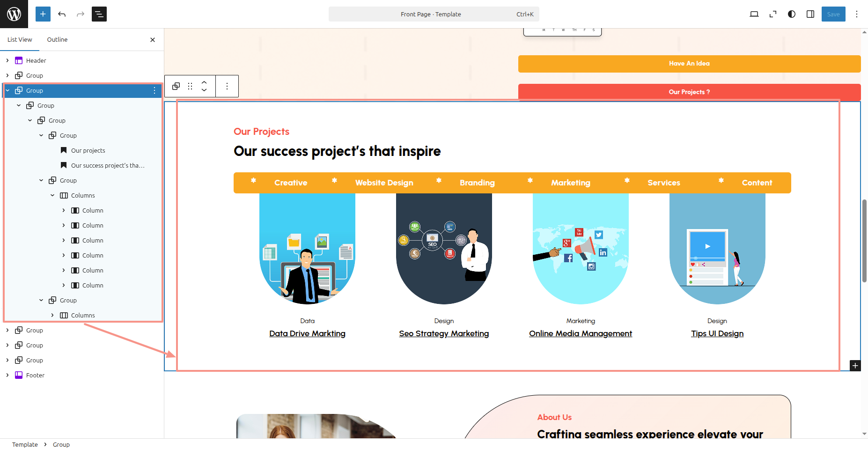
Task: Select the Services category label
Action: (664, 183)
